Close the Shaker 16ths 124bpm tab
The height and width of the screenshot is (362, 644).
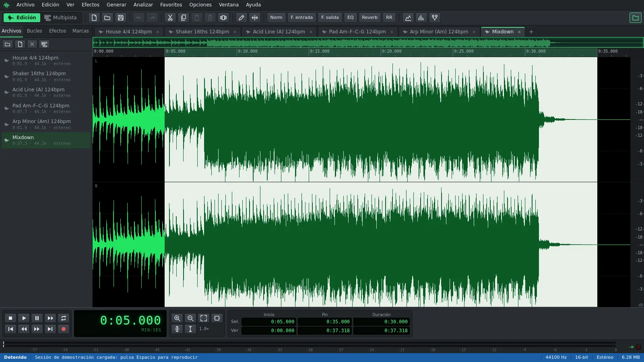pos(235,32)
